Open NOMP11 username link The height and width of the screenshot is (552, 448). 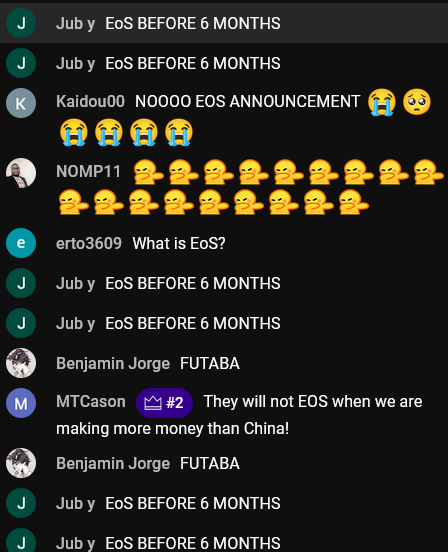coord(88,171)
